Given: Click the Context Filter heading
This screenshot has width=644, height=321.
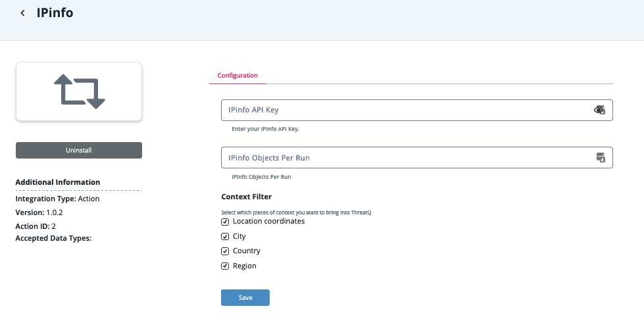Looking at the screenshot, I should click(x=247, y=197).
